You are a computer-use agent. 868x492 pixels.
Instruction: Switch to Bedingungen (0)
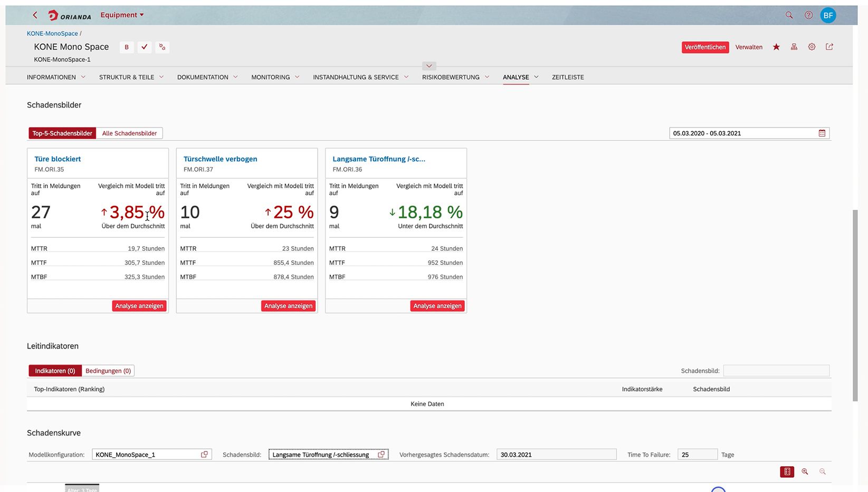pyautogui.click(x=108, y=371)
